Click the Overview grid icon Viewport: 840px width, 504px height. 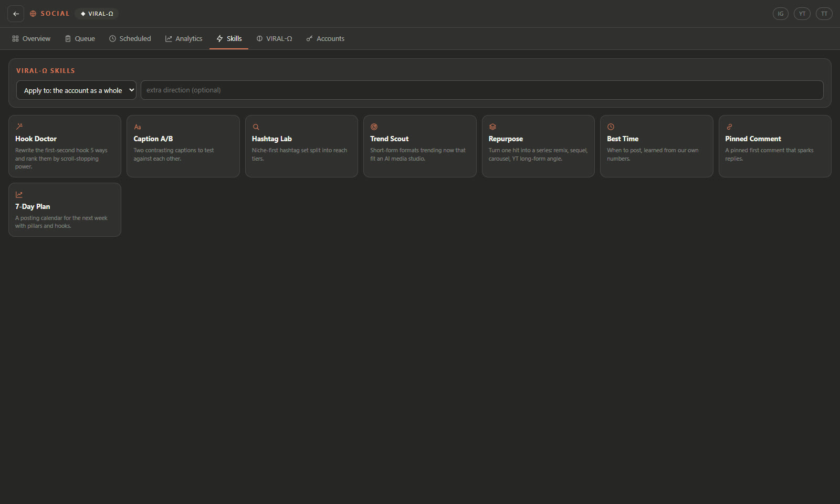(x=15, y=39)
